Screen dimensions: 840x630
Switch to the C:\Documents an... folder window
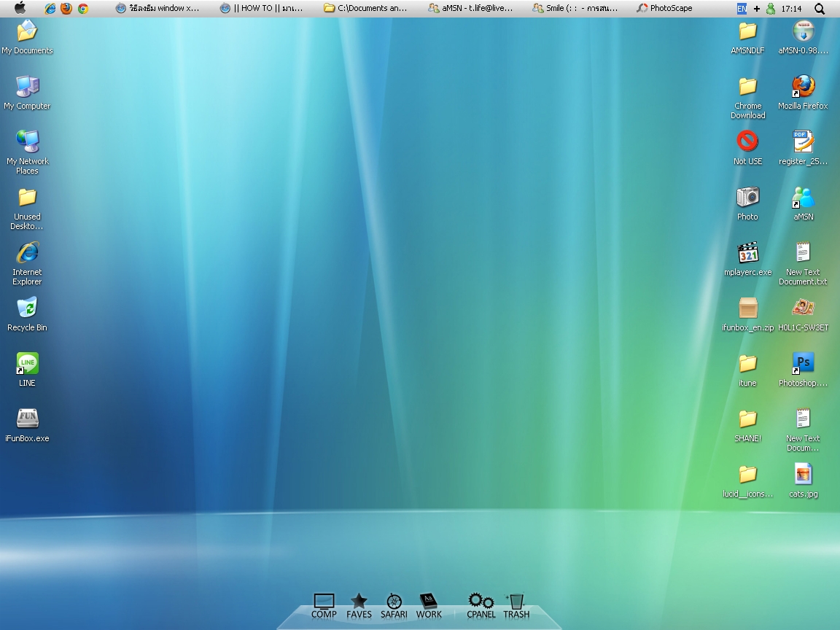point(367,8)
